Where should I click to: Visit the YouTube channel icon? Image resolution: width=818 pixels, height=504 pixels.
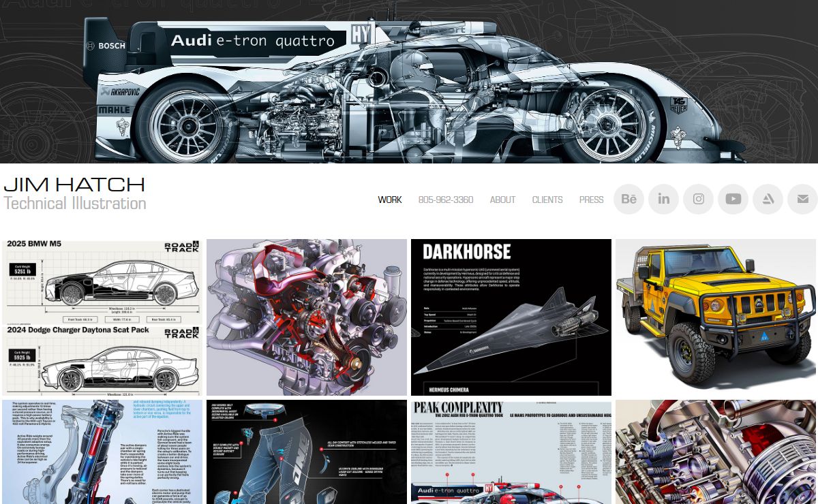733,200
